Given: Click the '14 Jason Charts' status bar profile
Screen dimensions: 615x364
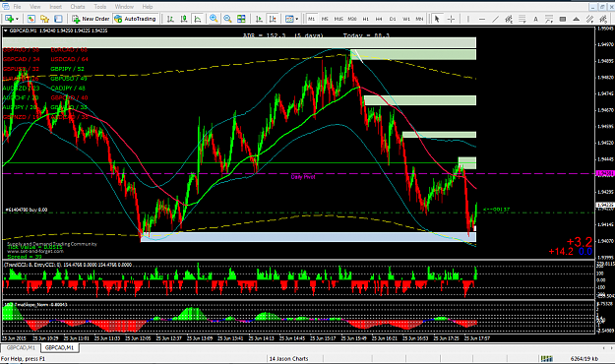Looking at the screenshot, I should pyautogui.click(x=288, y=358).
